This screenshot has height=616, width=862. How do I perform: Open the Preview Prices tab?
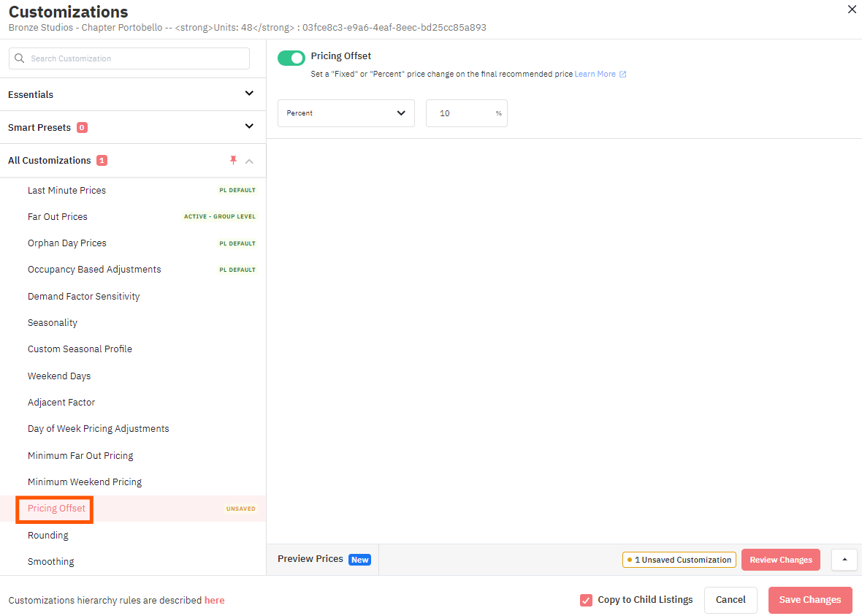pyautogui.click(x=323, y=559)
